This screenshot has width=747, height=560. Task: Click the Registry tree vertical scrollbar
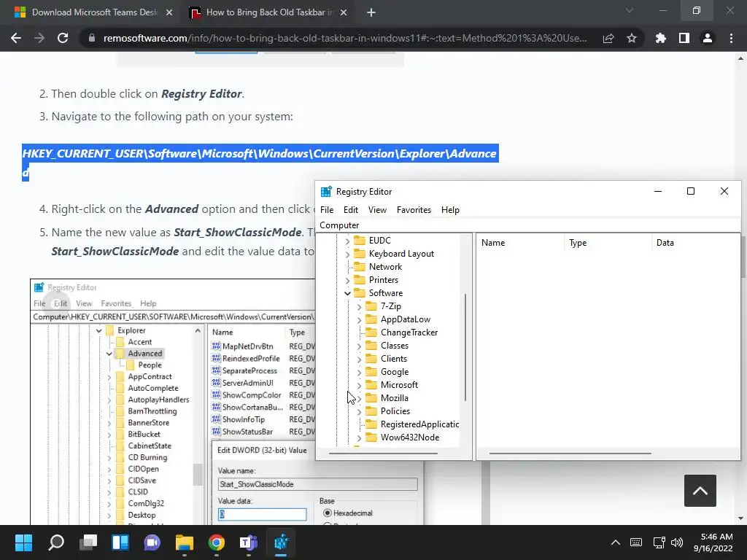click(465, 348)
